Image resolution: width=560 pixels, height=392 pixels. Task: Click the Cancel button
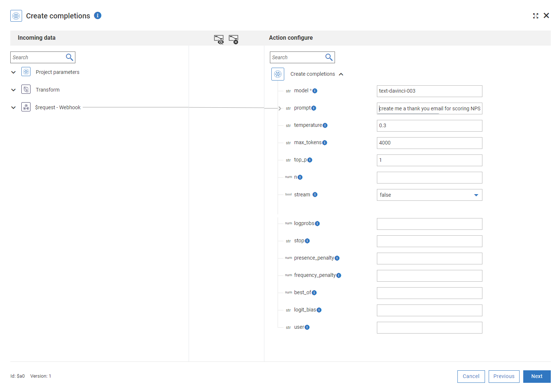tap(471, 376)
